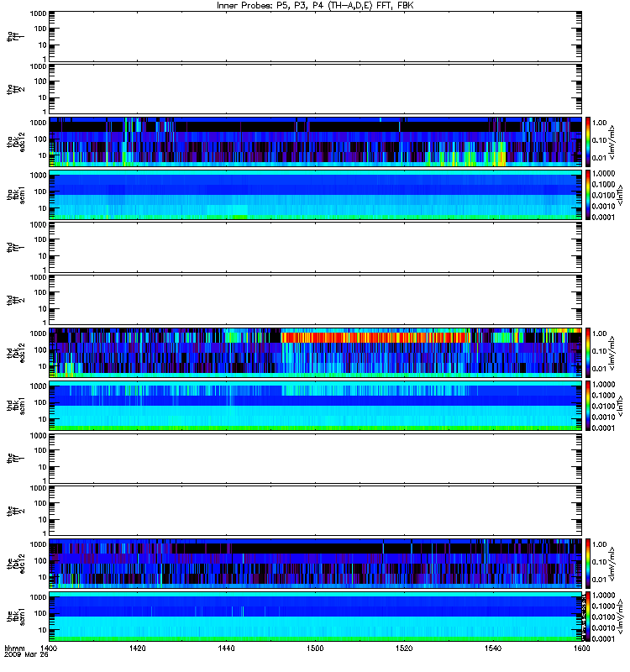Image resolution: width=630 pixels, height=672 pixels.
Task: Click the <|mV/m|> unit beside tha edc12 color bar
Action: click(612, 142)
